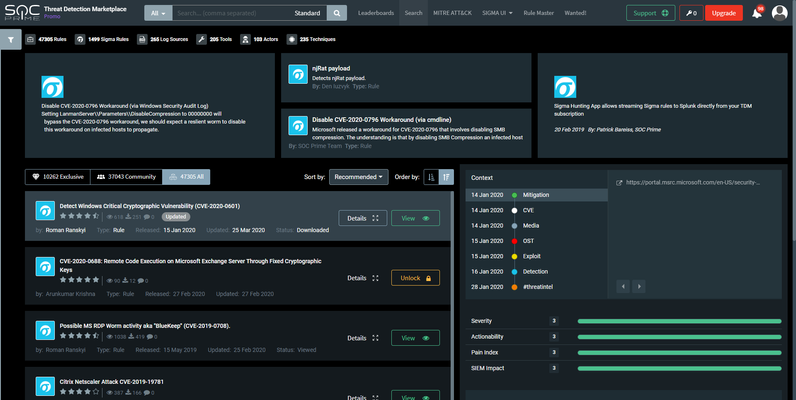Expand Details of BlueKeep rule

pos(363,338)
